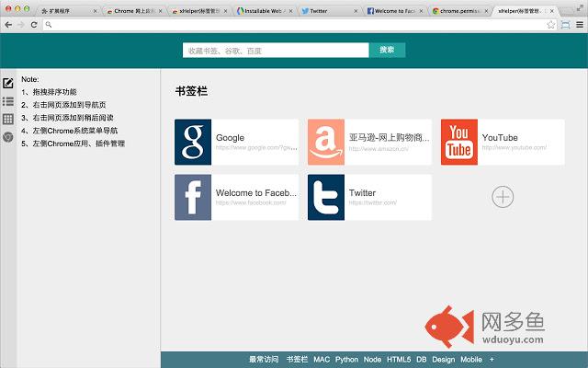Reload the page with the refresh icon
Image resolution: width=588 pixels, height=368 pixels.
pyautogui.click(x=34, y=25)
